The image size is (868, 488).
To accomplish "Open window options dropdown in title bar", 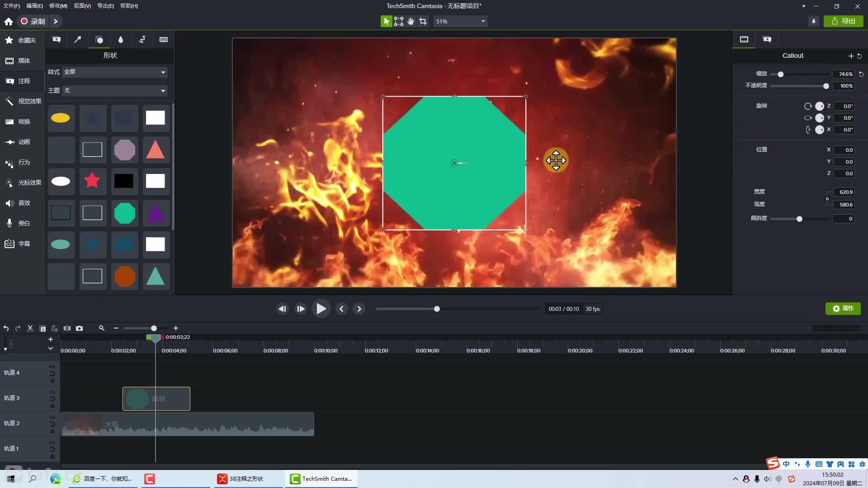I will pos(803,6).
